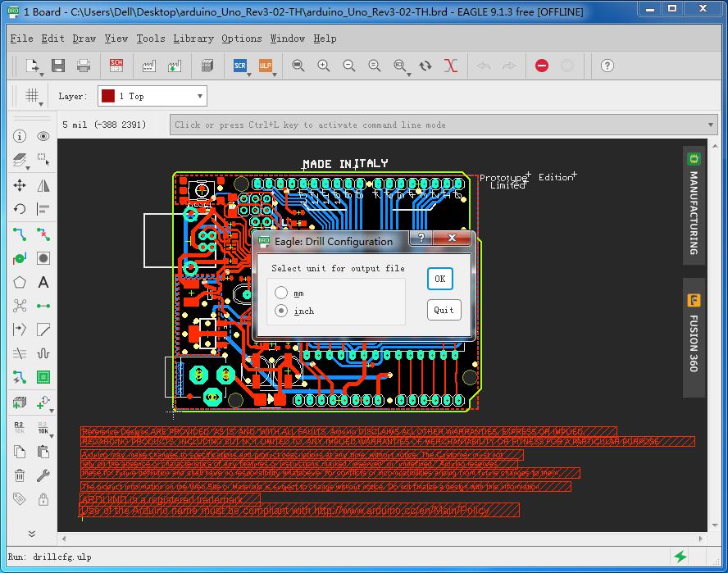The height and width of the screenshot is (573, 728).
Task: Select the Polygon tool
Action: click(x=18, y=282)
